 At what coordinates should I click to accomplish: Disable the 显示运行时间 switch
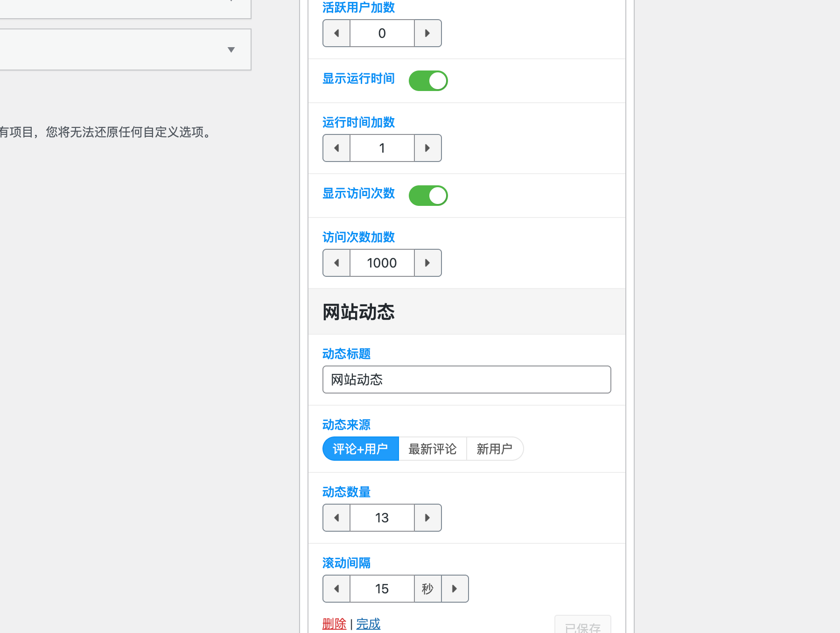[427, 80]
